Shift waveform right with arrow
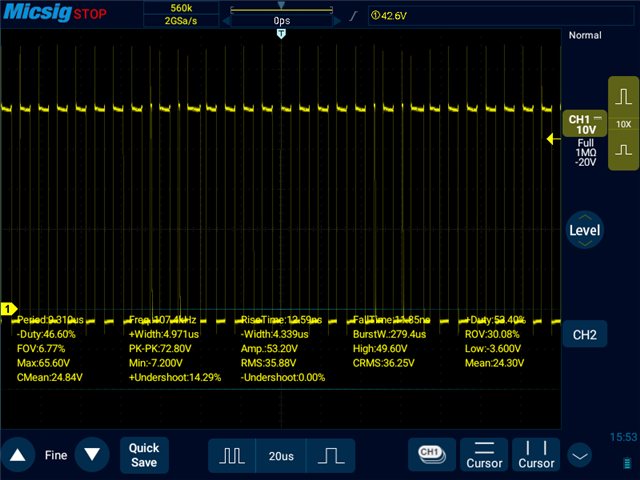Image resolution: width=640 pixels, height=480 pixels. 337,21
